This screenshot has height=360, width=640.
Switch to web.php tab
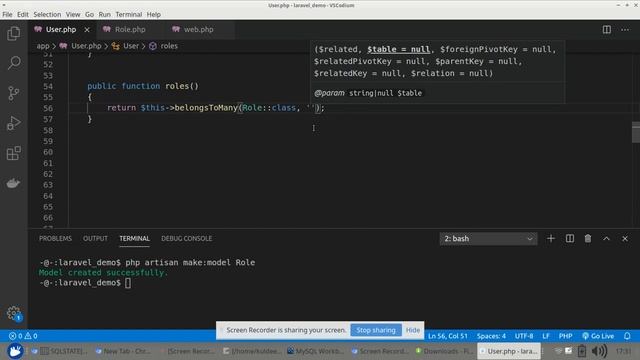pyautogui.click(x=198, y=29)
